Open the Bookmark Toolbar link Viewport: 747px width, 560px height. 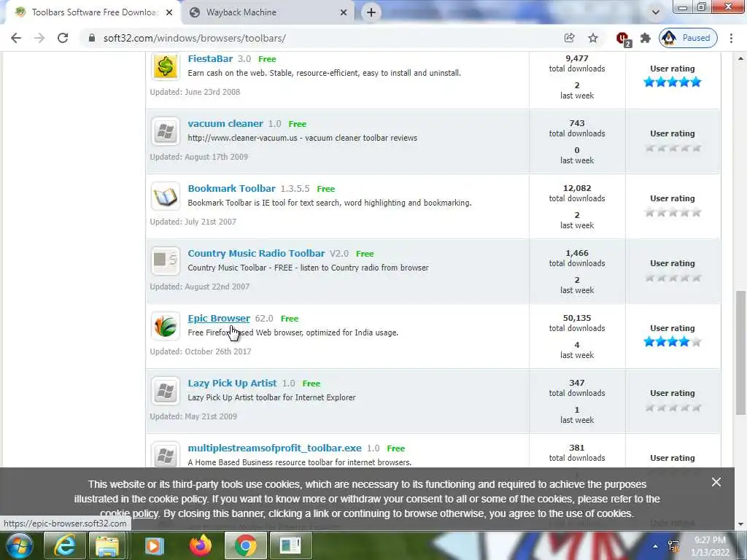click(231, 189)
